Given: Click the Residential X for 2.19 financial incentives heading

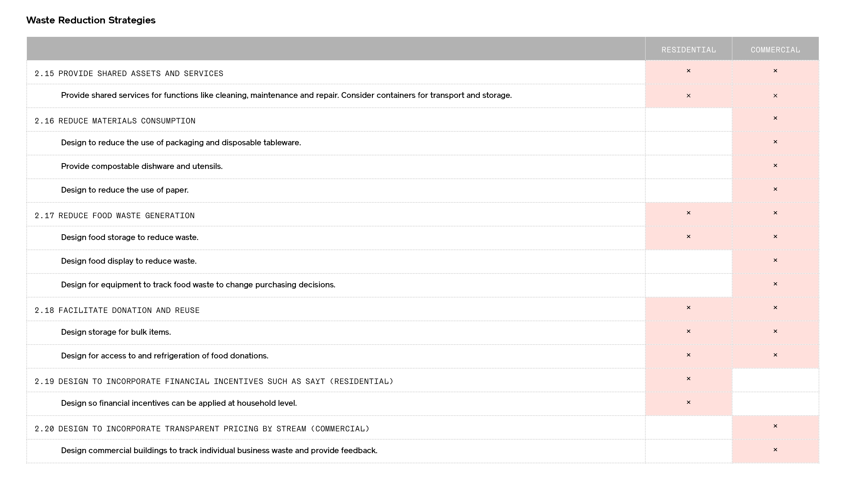Looking at the screenshot, I should [688, 379].
